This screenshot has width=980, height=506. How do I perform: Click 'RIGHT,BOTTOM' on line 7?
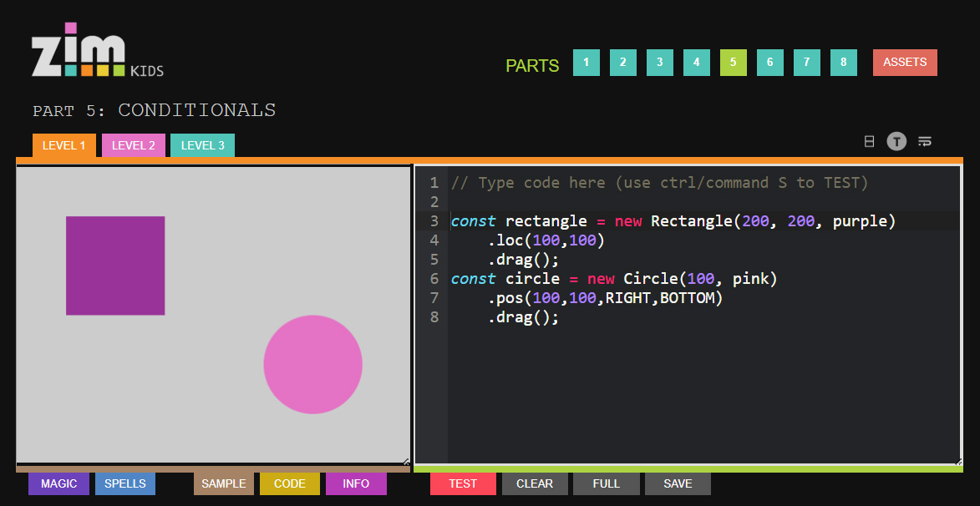point(659,298)
